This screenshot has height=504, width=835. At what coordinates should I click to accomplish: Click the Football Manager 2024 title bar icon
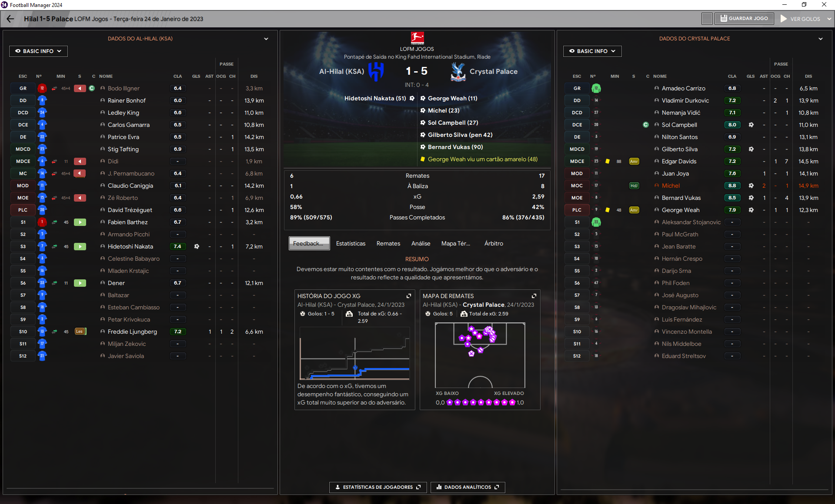4,5
